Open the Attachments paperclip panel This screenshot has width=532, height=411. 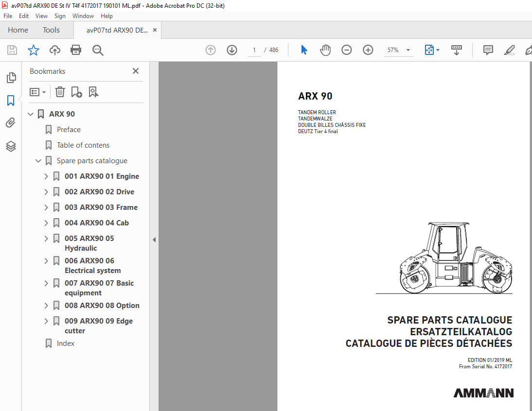click(11, 122)
